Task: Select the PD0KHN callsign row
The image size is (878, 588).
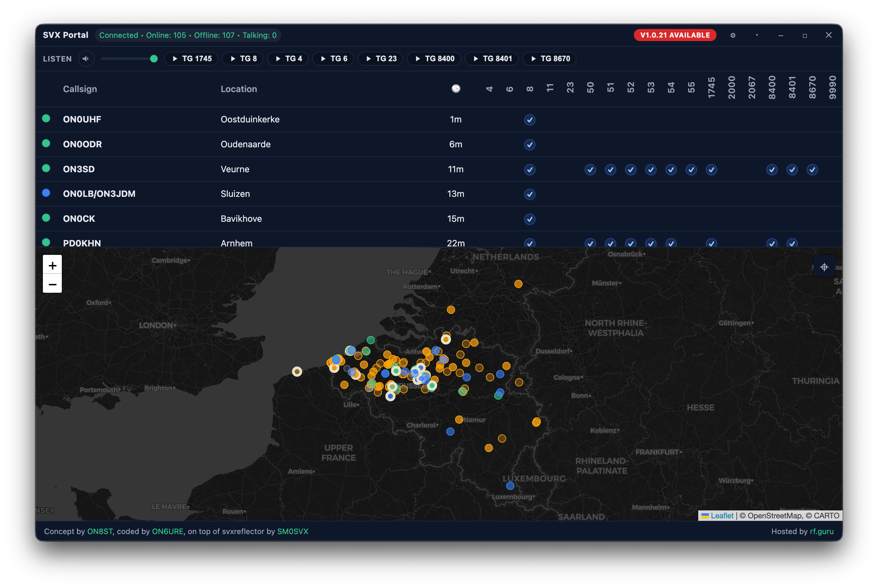Action: [439, 240]
